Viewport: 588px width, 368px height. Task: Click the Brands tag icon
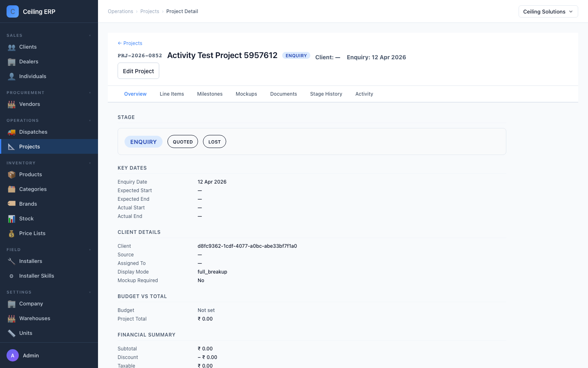coord(11,204)
